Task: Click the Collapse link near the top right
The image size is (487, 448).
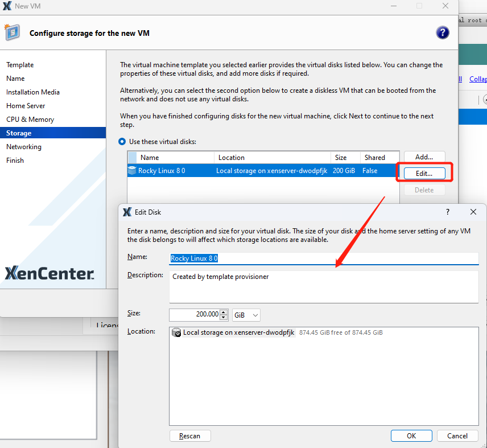Action: click(x=478, y=79)
